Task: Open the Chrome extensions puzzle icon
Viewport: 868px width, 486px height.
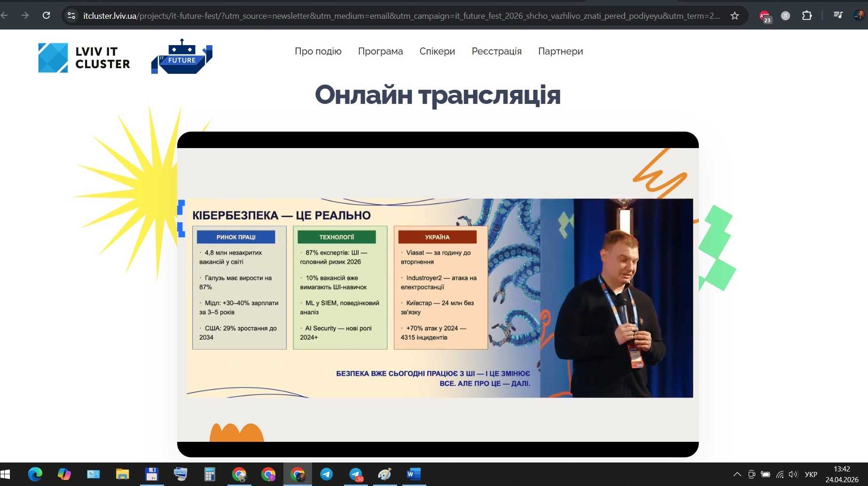Action: [807, 16]
